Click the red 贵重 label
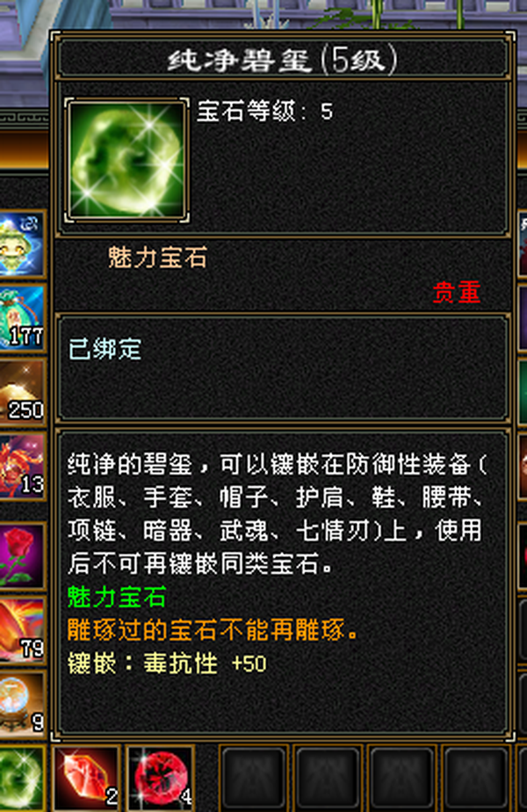The image size is (527, 812). pos(457,293)
